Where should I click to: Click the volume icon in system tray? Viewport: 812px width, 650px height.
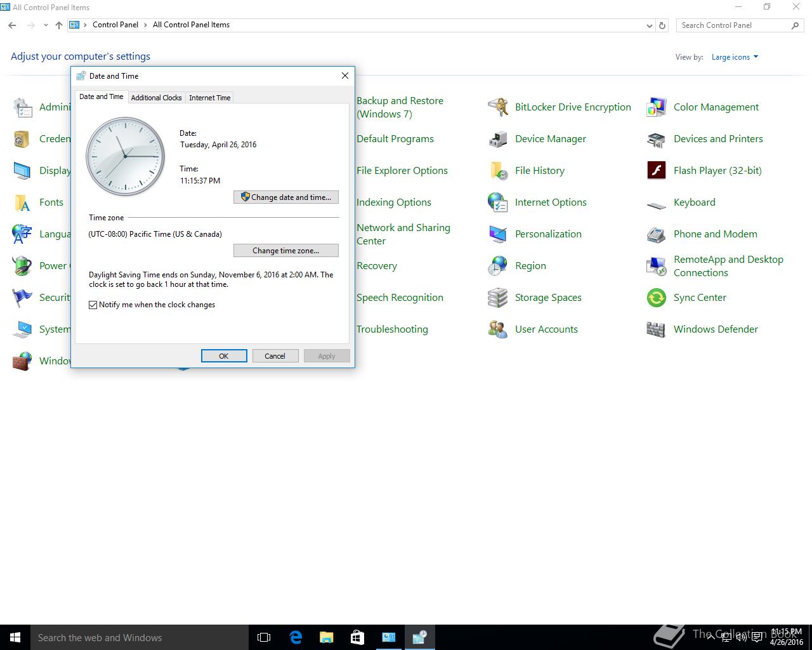(x=741, y=637)
